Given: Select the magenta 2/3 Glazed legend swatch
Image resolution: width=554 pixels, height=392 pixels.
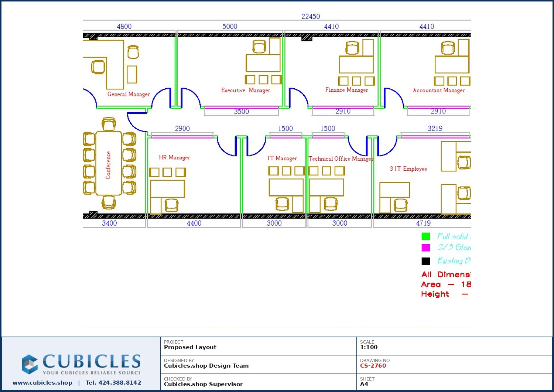Looking at the screenshot, I should 425,248.
